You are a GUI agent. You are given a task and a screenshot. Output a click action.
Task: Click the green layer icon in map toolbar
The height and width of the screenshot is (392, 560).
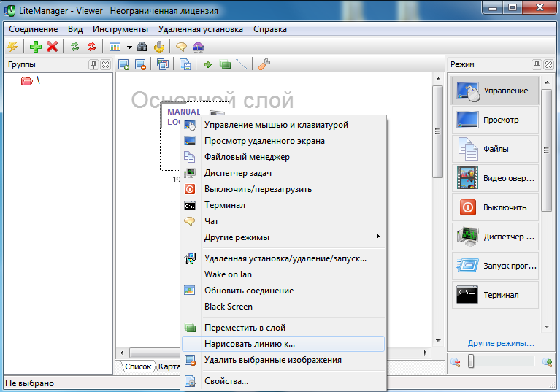point(226,65)
